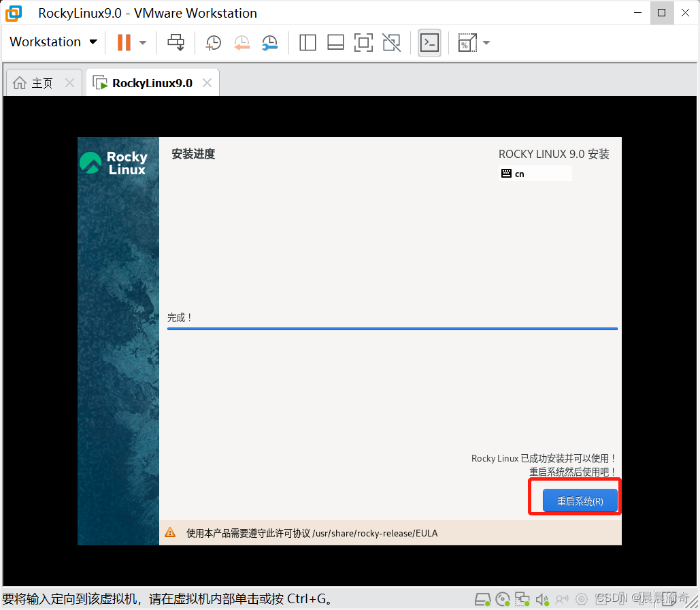This screenshot has height=610, width=700.
Task: Close the RockyLinux9.0 tab
Action: tap(207, 82)
